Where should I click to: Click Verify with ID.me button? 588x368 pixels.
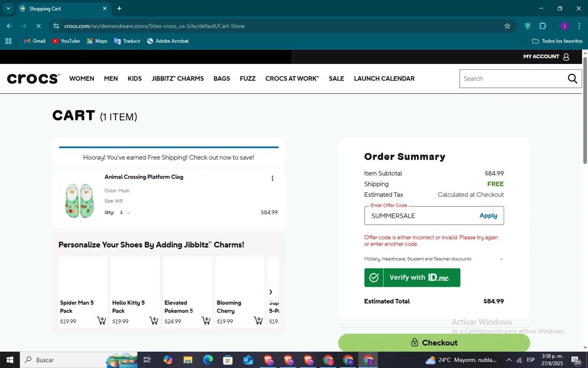[x=412, y=277]
